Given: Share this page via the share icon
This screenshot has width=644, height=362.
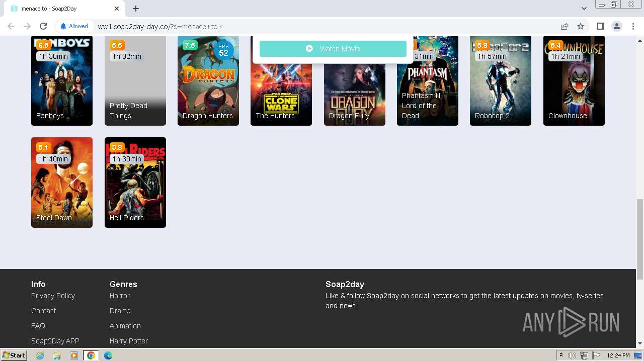Looking at the screenshot, I should pos(565,26).
